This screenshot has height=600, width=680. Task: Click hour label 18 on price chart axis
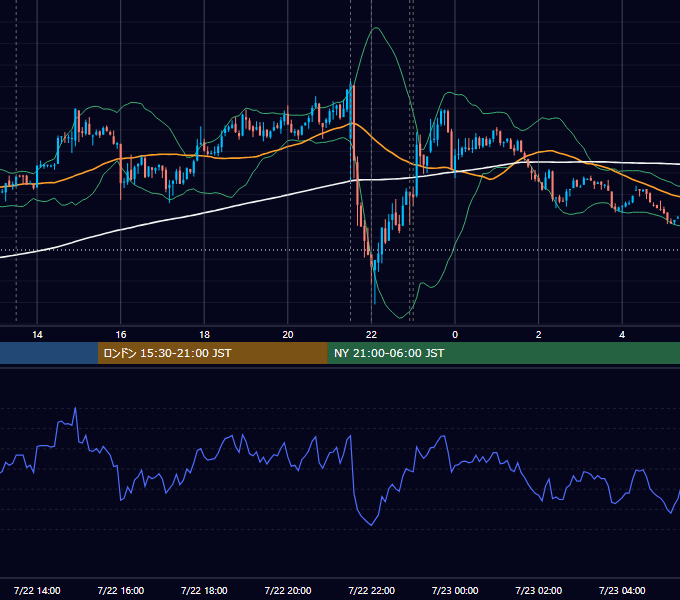coord(204,335)
